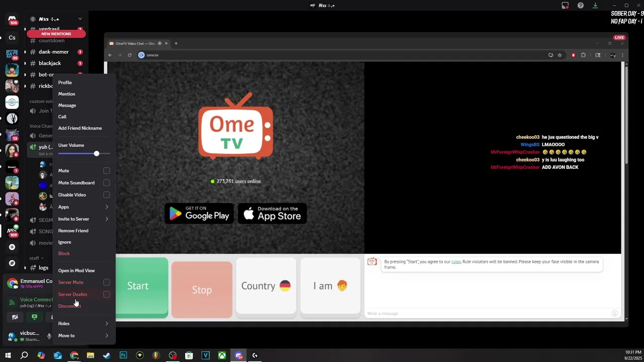Screen dimensions: 644x362
Task: Open Photoshop from the taskbar
Action: tap(123, 355)
